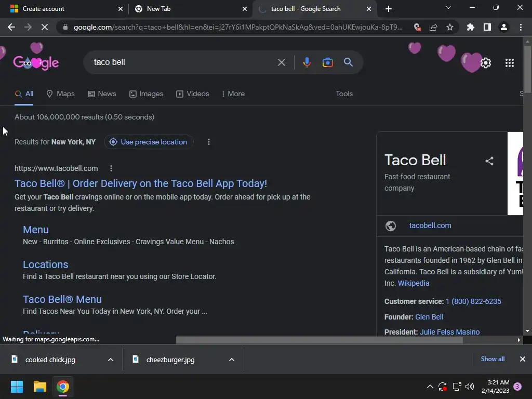532x399 pixels.
Task: Close the downloads bar
Action: tap(523, 359)
